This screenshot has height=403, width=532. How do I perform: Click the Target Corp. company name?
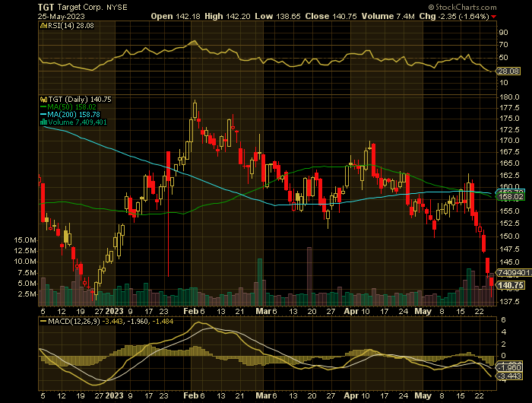click(80, 7)
